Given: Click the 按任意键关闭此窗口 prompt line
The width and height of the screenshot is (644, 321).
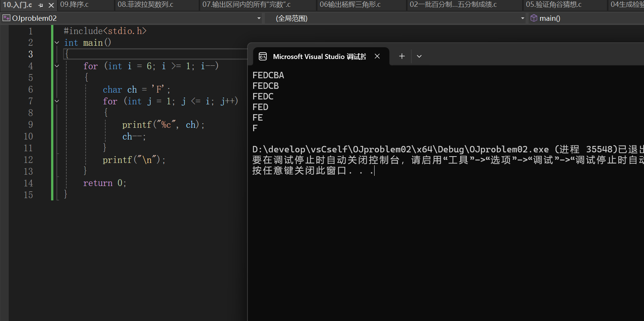Looking at the screenshot, I should pos(313,171).
